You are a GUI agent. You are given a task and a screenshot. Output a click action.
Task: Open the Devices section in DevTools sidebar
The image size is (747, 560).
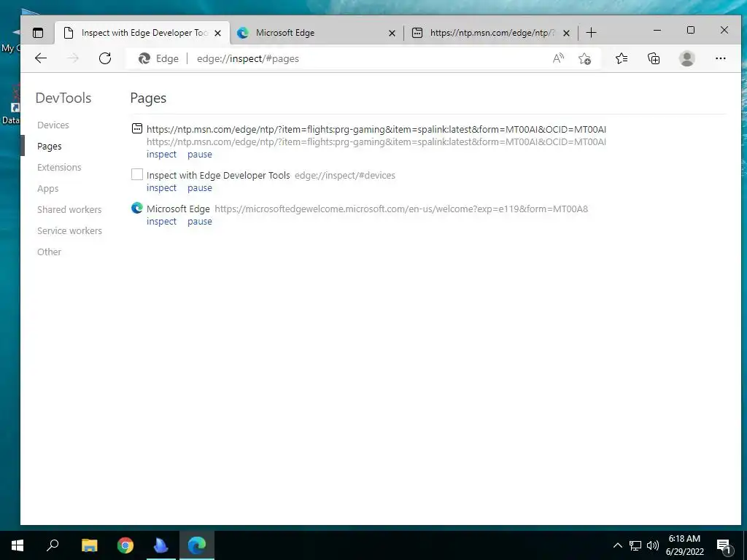click(x=53, y=125)
